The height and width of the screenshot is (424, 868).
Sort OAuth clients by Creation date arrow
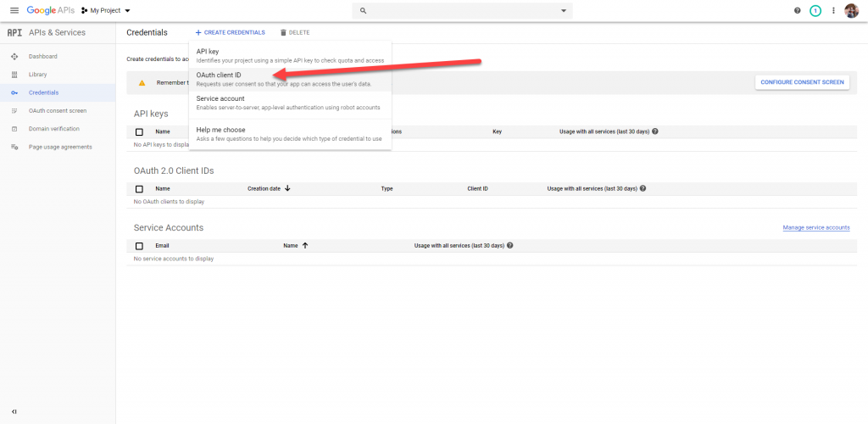pos(287,188)
